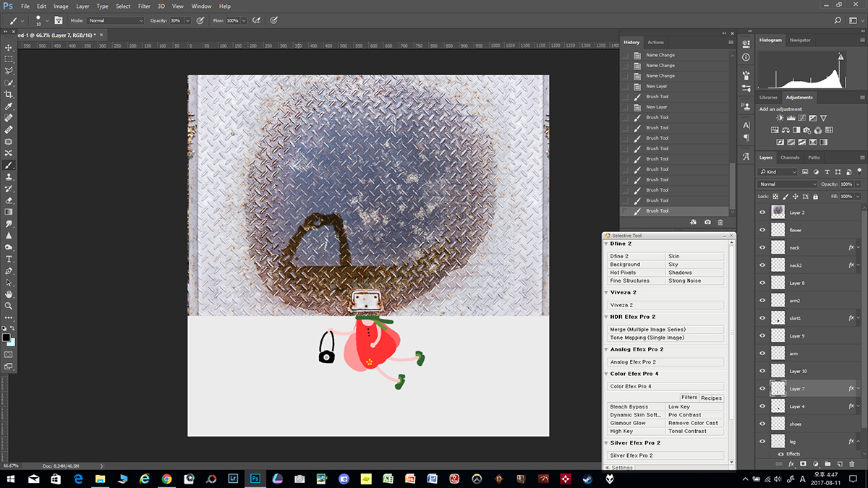Switch to the Channels tab
The image size is (868, 488).
(790, 158)
